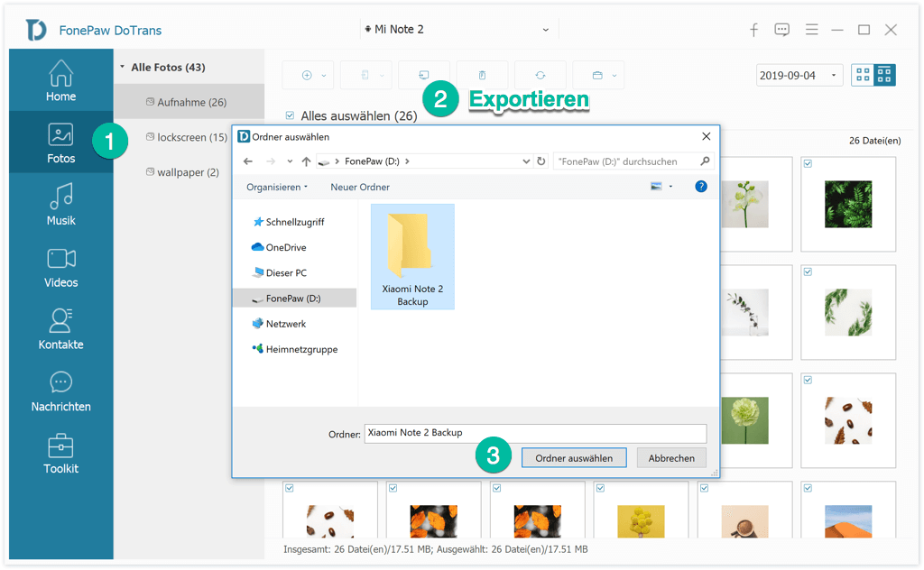The height and width of the screenshot is (570, 924).
Task: Collapse the Alle Fotos (43) tree
Action: (122, 67)
